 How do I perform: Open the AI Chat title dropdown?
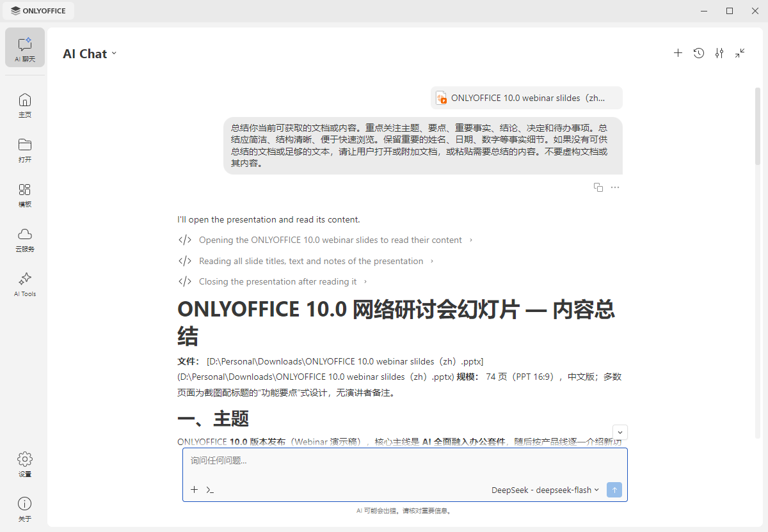tap(90, 54)
